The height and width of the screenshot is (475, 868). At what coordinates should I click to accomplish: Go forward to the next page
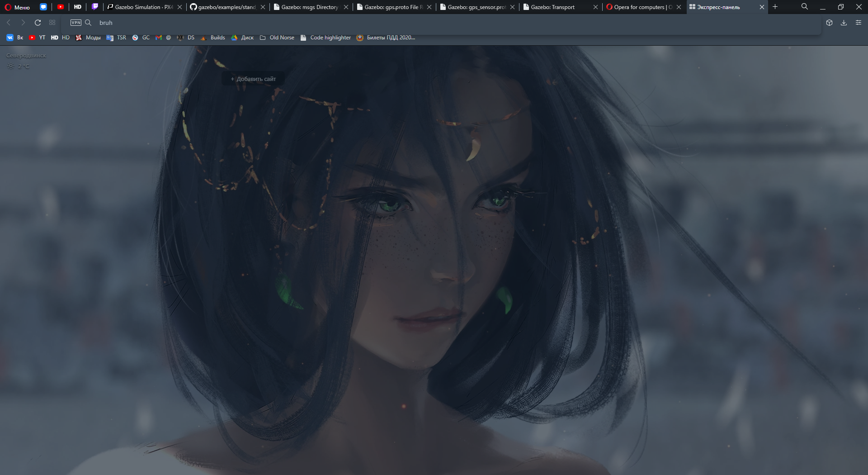(x=23, y=23)
